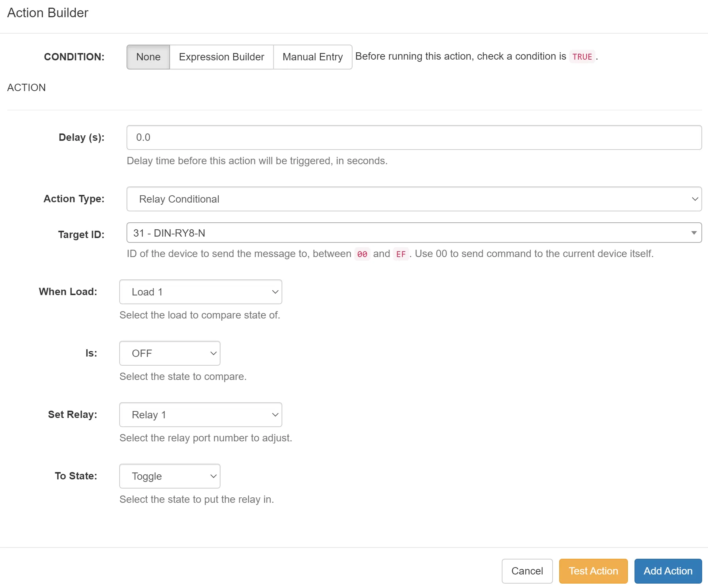
Task: Click the Add Action button
Action: [668, 571]
